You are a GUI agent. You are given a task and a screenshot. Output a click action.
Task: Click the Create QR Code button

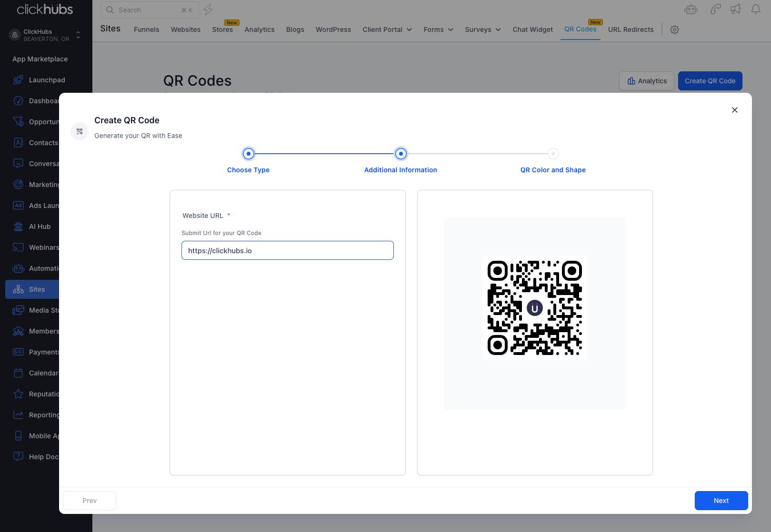point(710,81)
